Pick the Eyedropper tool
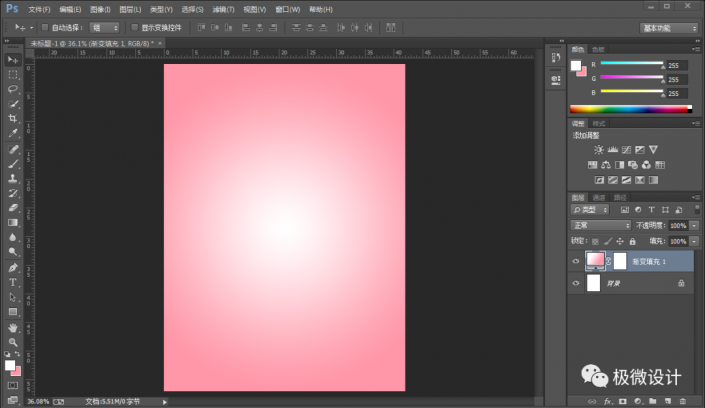This screenshot has width=705, height=408. tap(13, 133)
